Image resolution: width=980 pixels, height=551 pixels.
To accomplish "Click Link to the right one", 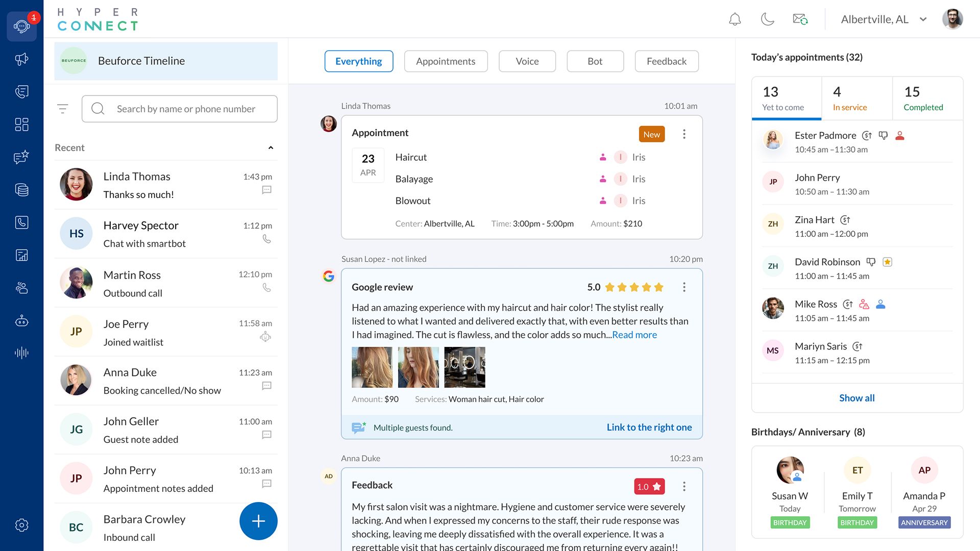I will coord(649,428).
